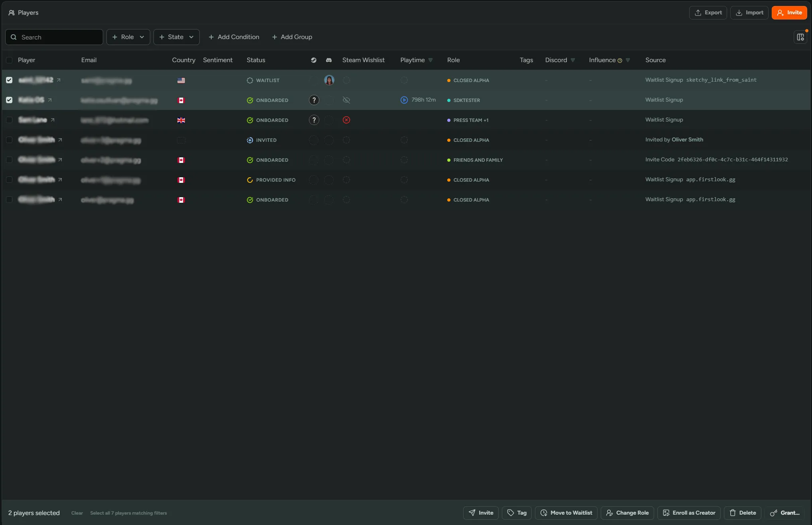Toggle the select-all header checkbox
Screen dimensions: 812x525
click(9, 60)
